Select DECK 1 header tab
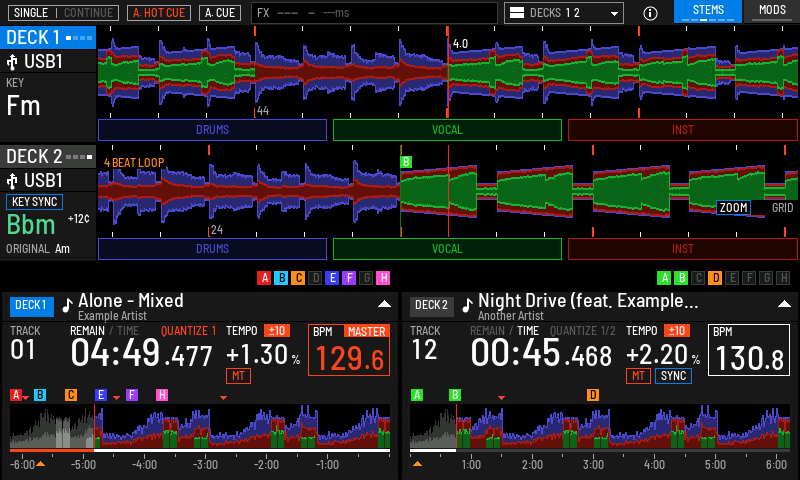Screen dimensions: 800x480 (48, 38)
